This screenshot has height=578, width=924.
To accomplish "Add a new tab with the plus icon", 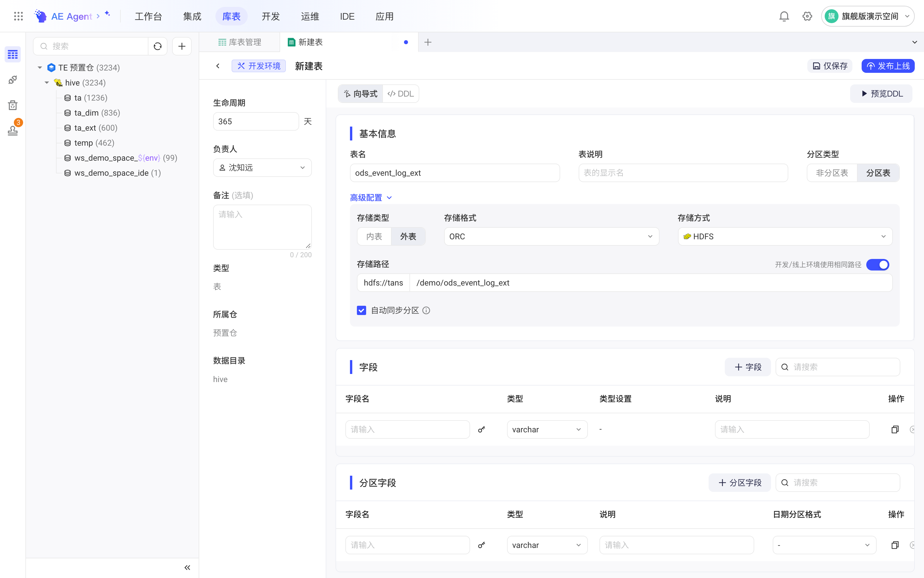I will 428,42.
